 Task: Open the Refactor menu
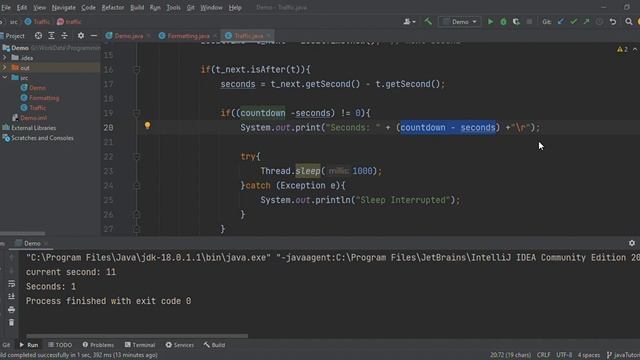113,8
